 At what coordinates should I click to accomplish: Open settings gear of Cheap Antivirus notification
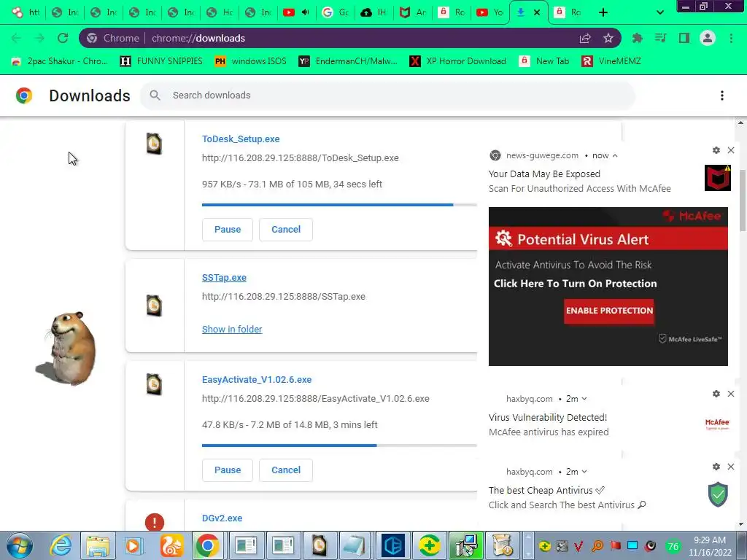(716, 467)
